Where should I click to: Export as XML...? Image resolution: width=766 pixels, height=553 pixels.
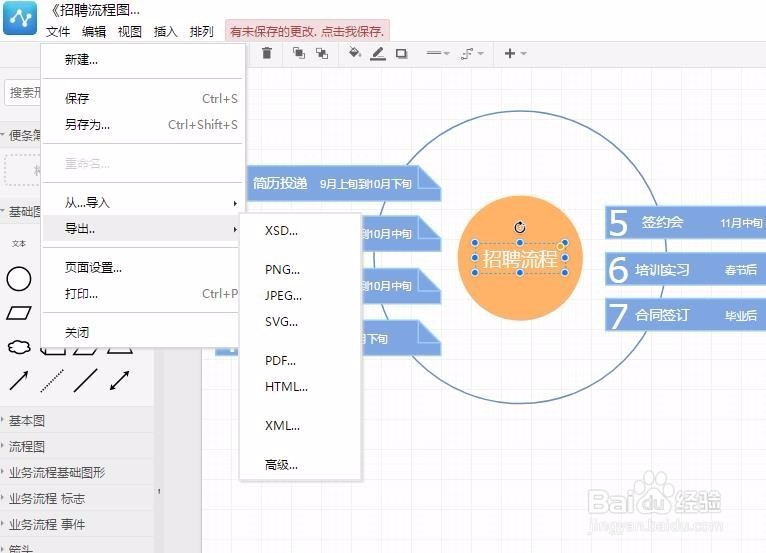pos(300,425)
